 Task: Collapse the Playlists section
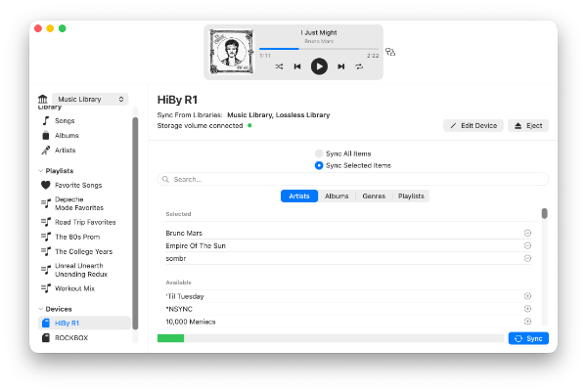40,171
